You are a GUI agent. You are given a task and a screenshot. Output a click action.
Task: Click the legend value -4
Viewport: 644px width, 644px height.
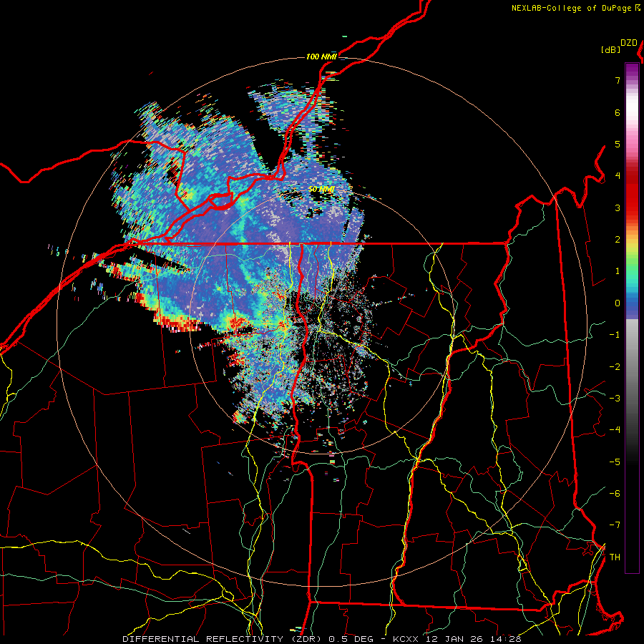coord(615,430)
